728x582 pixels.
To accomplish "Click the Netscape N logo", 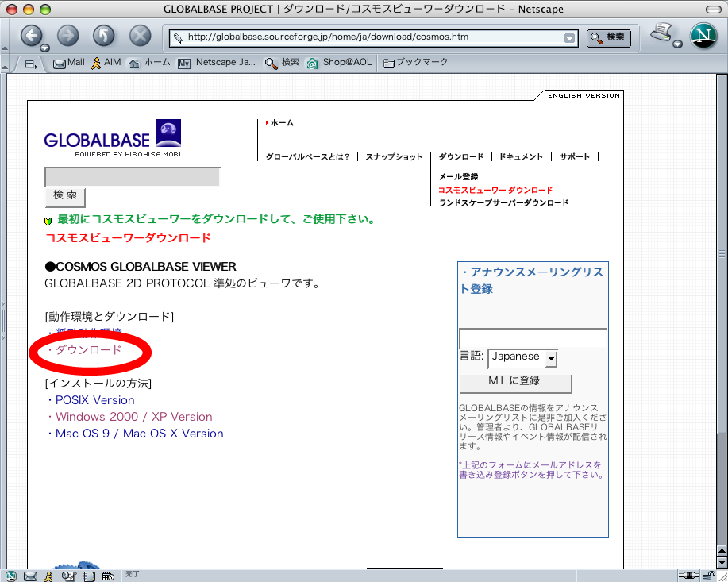I will point(704,36).
